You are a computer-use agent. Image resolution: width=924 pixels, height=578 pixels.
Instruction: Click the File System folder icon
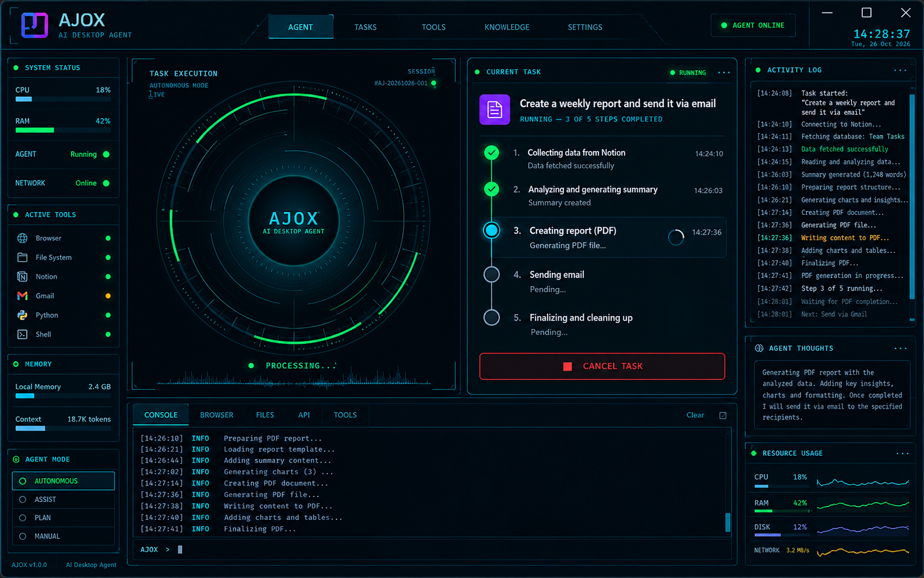click(23, 258)
